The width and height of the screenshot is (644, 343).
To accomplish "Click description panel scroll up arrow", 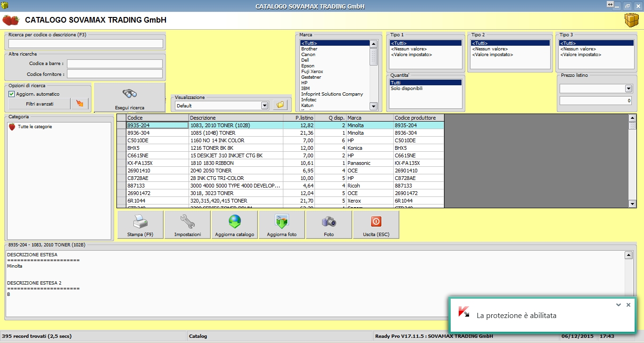I will [628, 255].
